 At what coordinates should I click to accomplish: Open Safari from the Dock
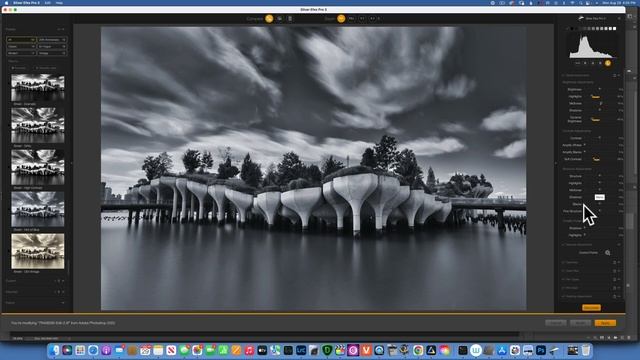point(93,350)
